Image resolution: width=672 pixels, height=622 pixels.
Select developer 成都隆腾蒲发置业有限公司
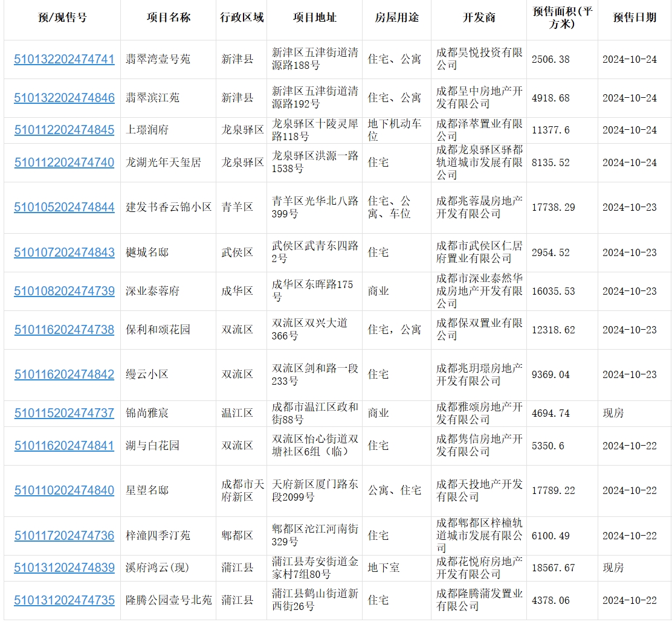pos(479,600)
